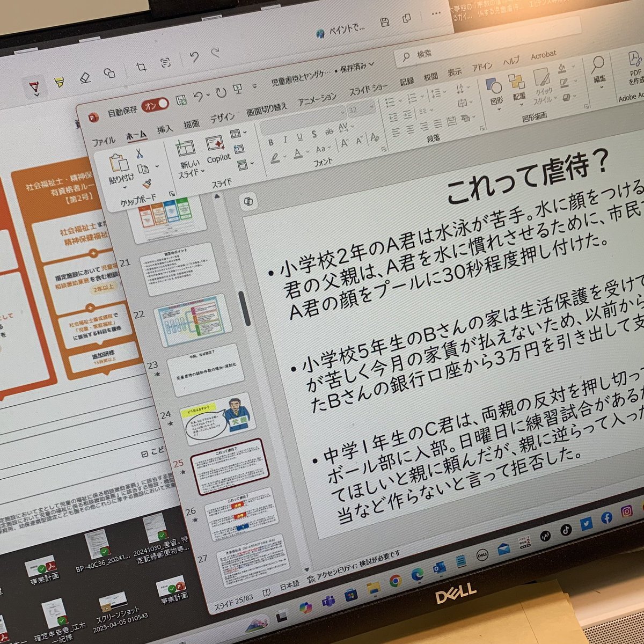Select the ホーム (Home) tab
The height and width of the screenshot is (644, 644).
136,136
